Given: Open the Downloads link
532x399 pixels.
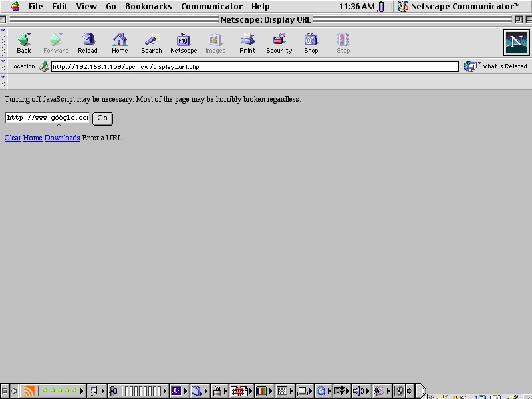Looking at the screenshot, I should click(x=62, y=138).
